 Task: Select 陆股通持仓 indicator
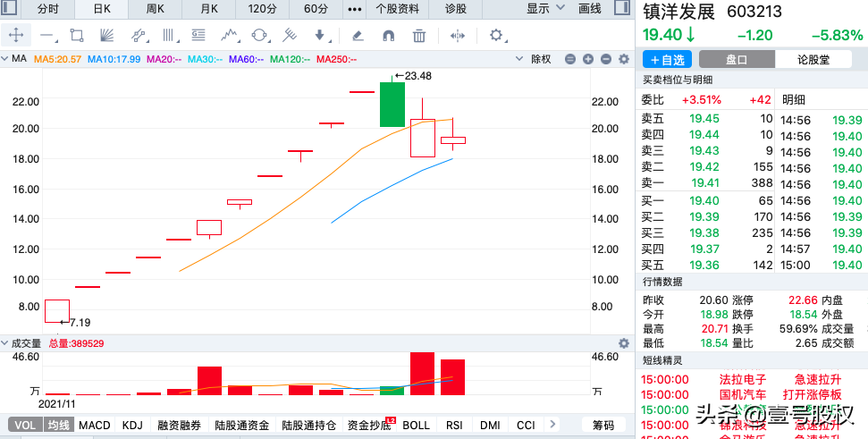pyautogui.click(x=309, y=426)
